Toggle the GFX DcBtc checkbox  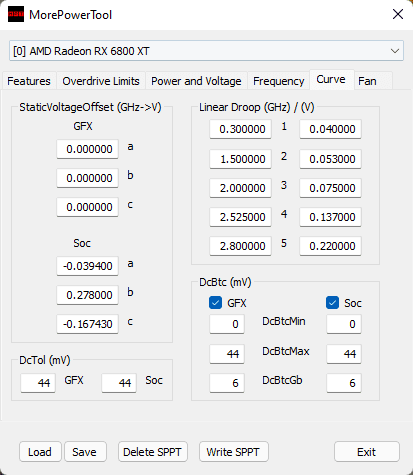[215, 303]
